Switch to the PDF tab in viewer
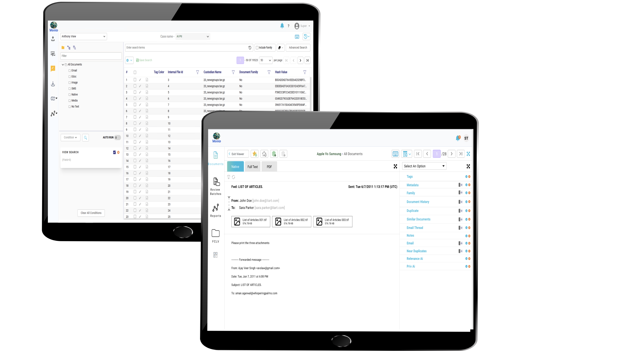The image size is (644, 351). [x=269, y=166]
